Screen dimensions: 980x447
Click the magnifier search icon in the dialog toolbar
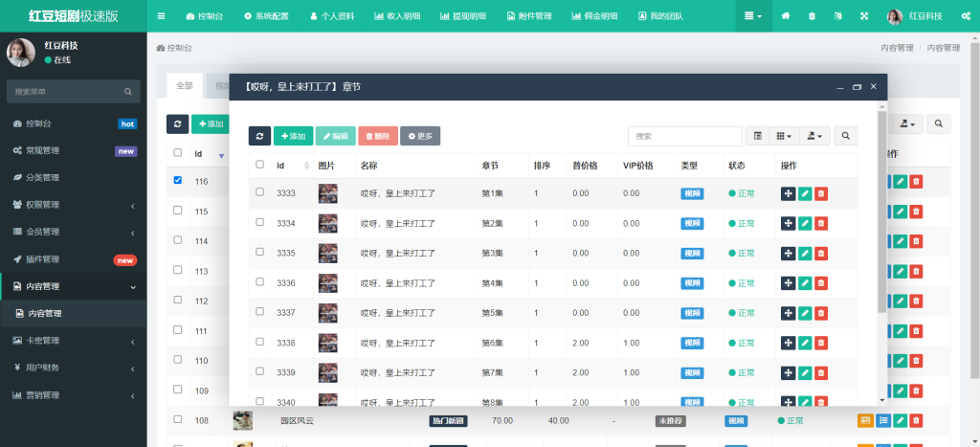(x=845, y=136)
